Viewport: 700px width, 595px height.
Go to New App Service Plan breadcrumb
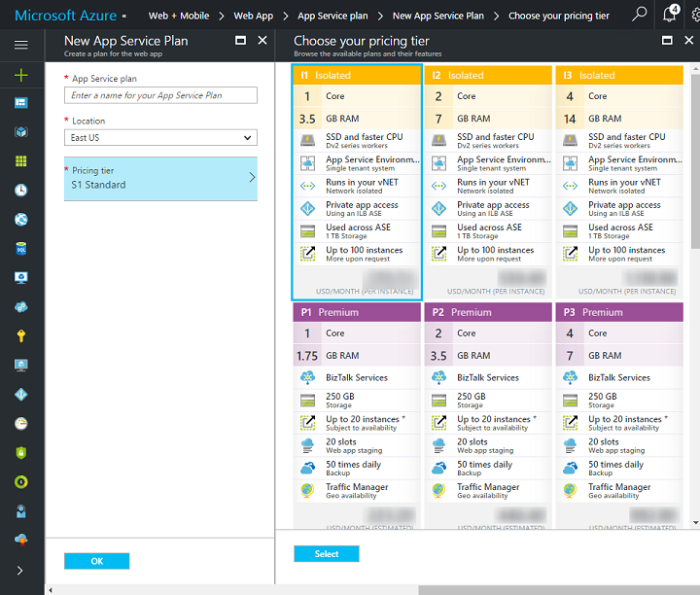tap(437, 16)
